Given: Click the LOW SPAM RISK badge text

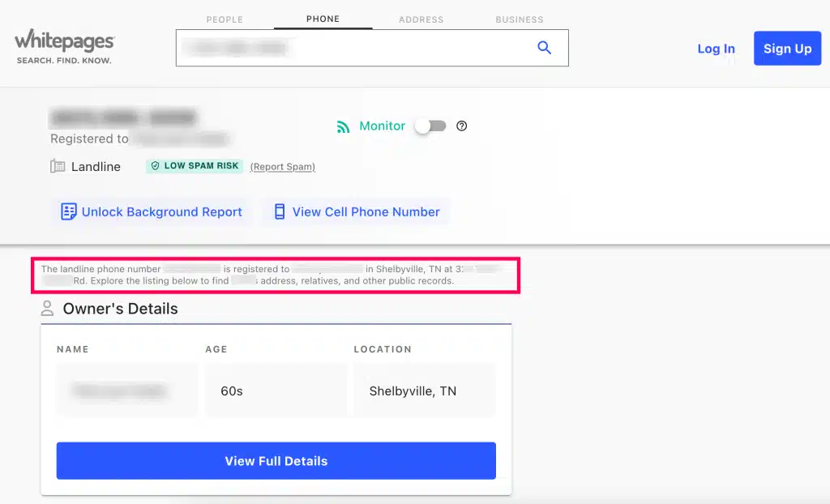Looking at the screenshot, I should tap(201, 166).
